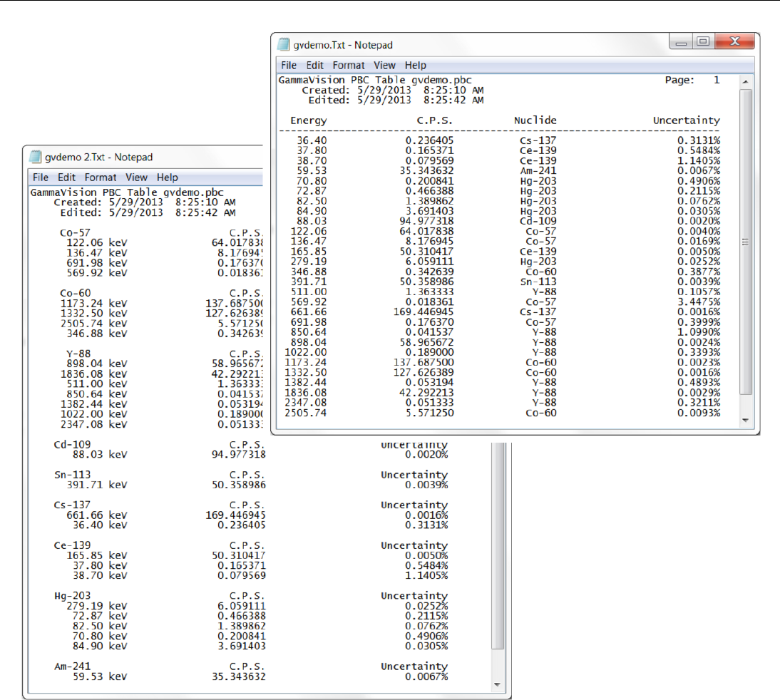This screenshot has height=700, width=780.
Task: Click the Notepad icon in gvdemo 2.Txt title bar
Action: pyautogui.click(x=36, y=157)
